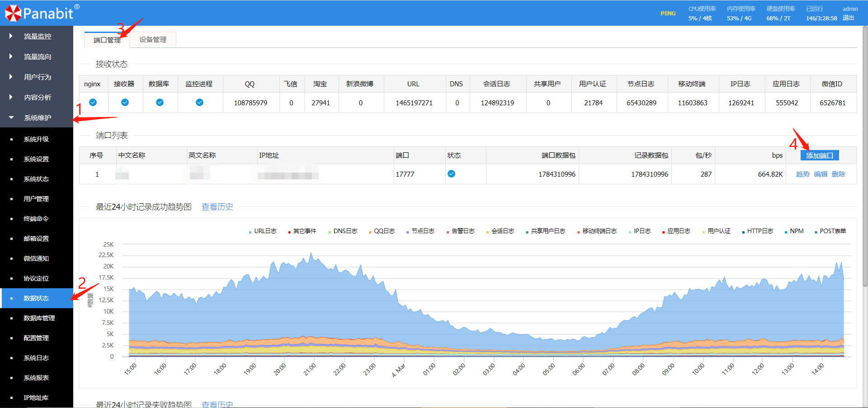Image resolution: width=868 pixels, height=408 pixels.
Task: Toggle HTTP日志 series in chart legend
Action: [759, 231]
